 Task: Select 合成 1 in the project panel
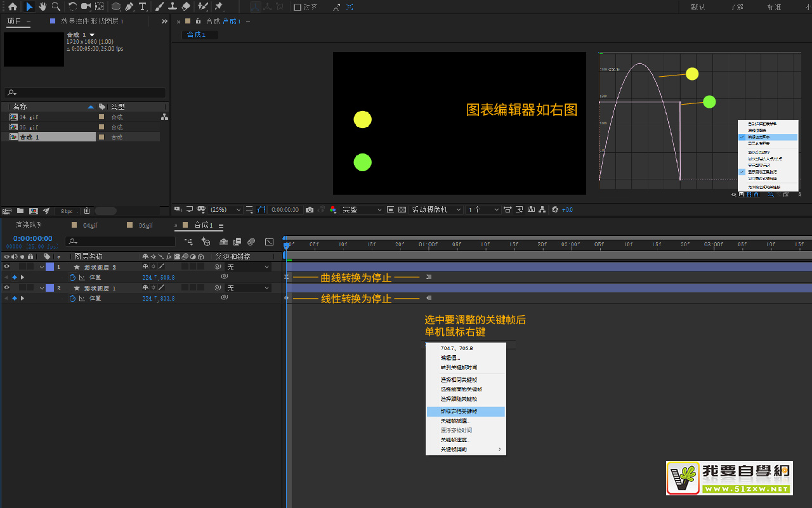click(29, 137)
